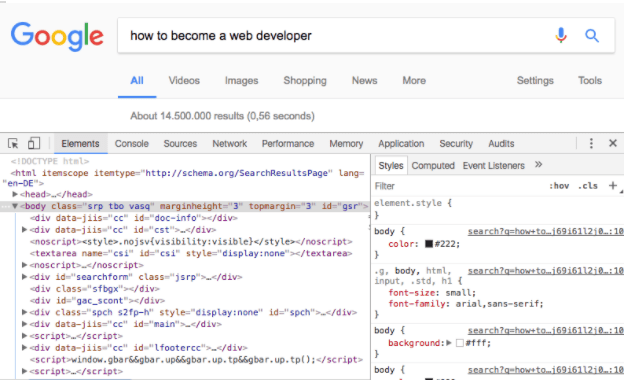Add a new style rule with plus icon
The height and width of the screenshot is (380, 638).
tap(613, 186)
